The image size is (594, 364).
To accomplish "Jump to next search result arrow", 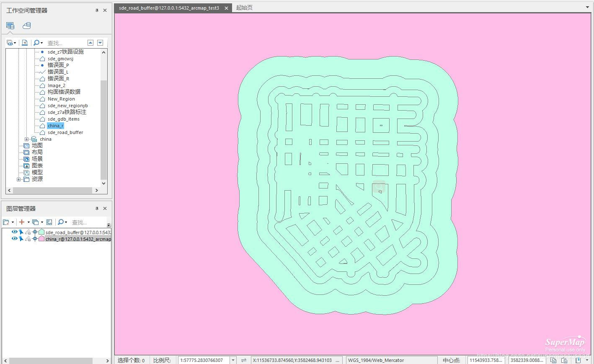I will 100,43.
